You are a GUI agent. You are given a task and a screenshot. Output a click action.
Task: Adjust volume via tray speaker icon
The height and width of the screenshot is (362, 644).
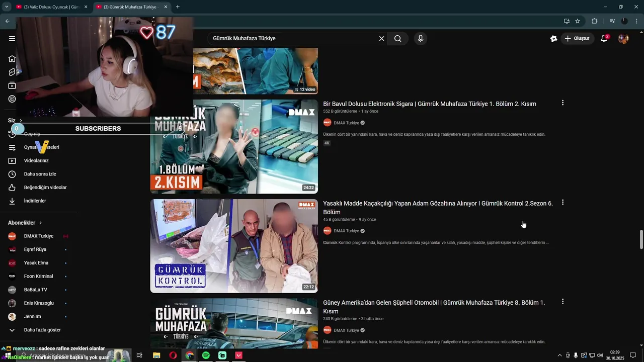click(x=600, y=355)
